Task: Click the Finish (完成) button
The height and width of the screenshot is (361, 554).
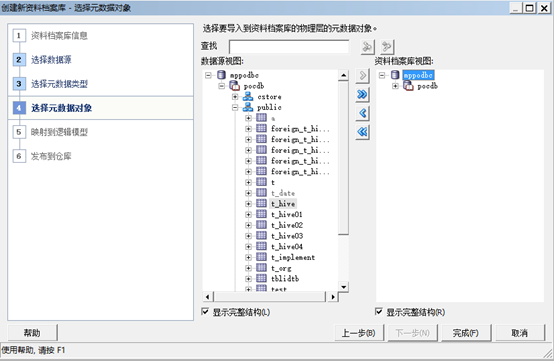Action: (x=466, y=333)
